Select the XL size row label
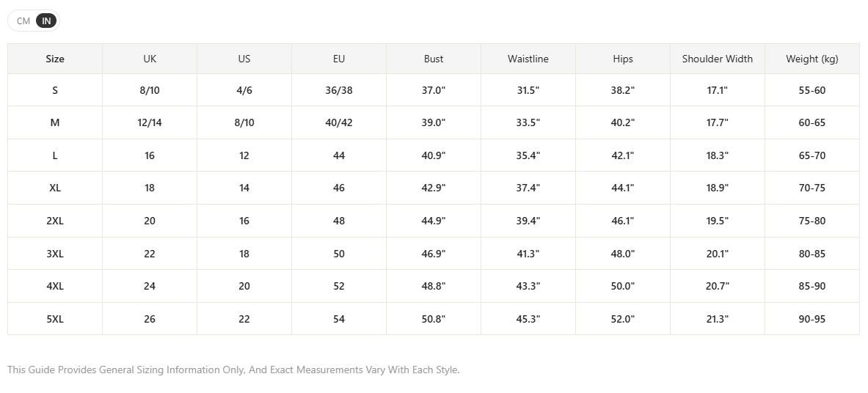The image size is (868, 393). (55, 188)
